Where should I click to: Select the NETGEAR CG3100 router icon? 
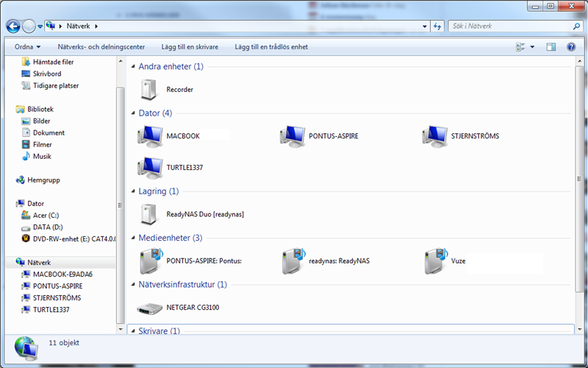tap(150, 308)
